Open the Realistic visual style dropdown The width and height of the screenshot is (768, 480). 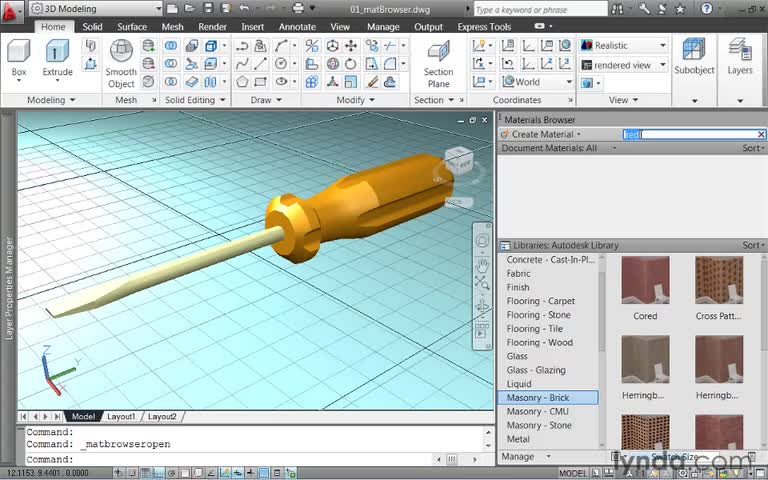624,46
